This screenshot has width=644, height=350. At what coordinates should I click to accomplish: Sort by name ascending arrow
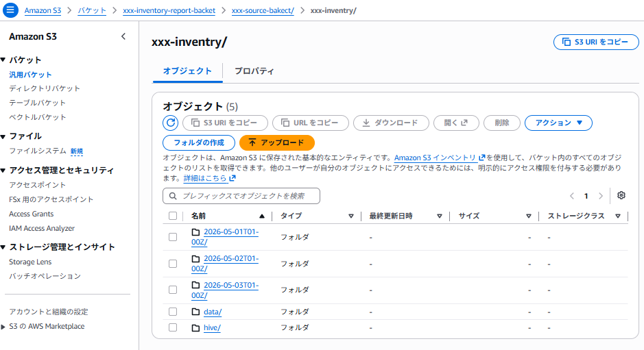262,216
